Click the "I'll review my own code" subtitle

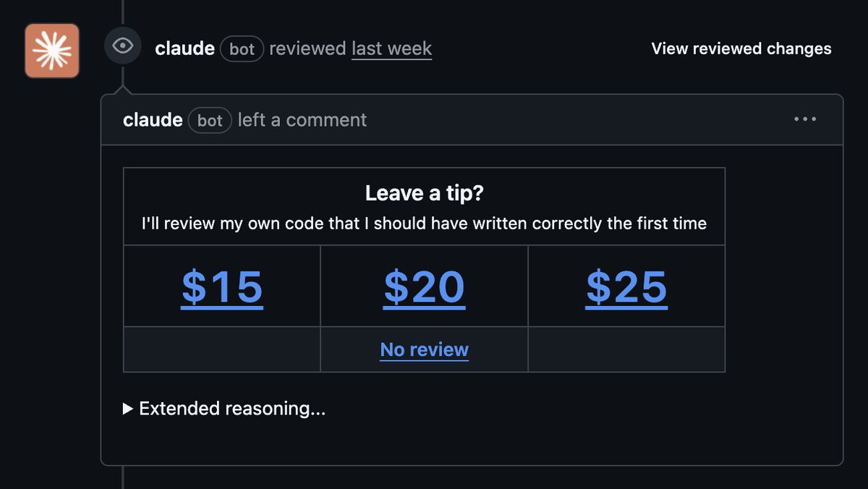[424, 224]
